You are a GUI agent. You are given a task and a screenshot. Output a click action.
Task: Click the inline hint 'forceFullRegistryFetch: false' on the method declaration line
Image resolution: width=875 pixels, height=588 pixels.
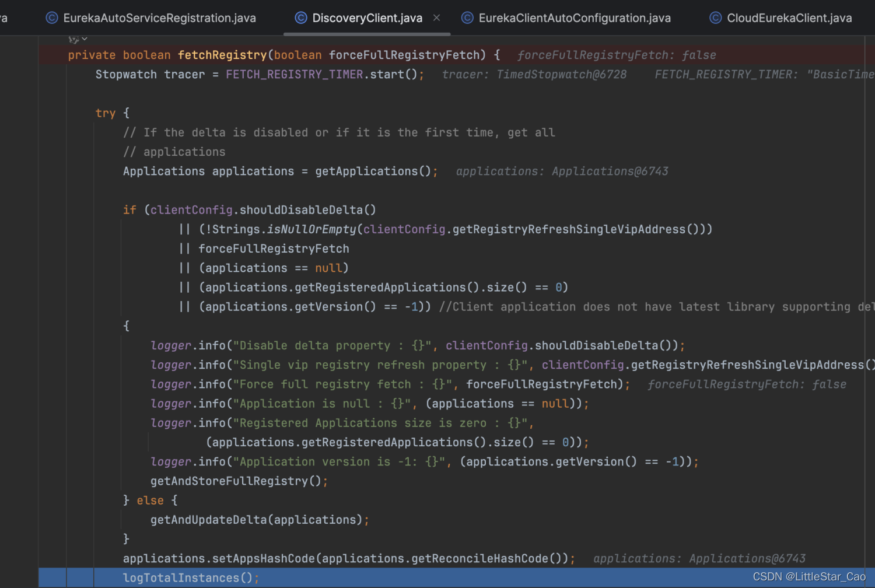[x=617, y=55]
